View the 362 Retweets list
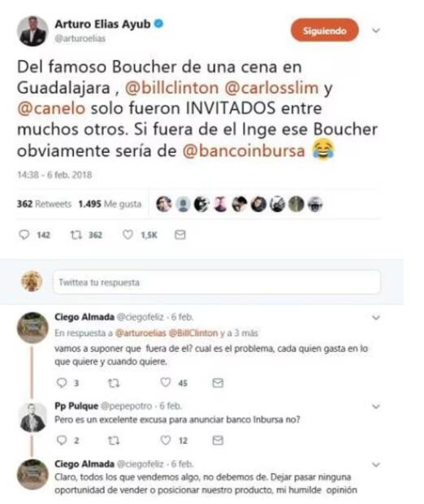The image size is (424, 504). [44, 204]
